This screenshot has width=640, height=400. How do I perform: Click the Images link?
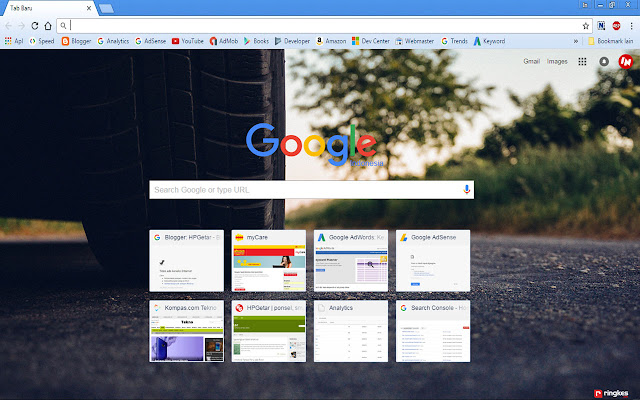click(557, 61)
